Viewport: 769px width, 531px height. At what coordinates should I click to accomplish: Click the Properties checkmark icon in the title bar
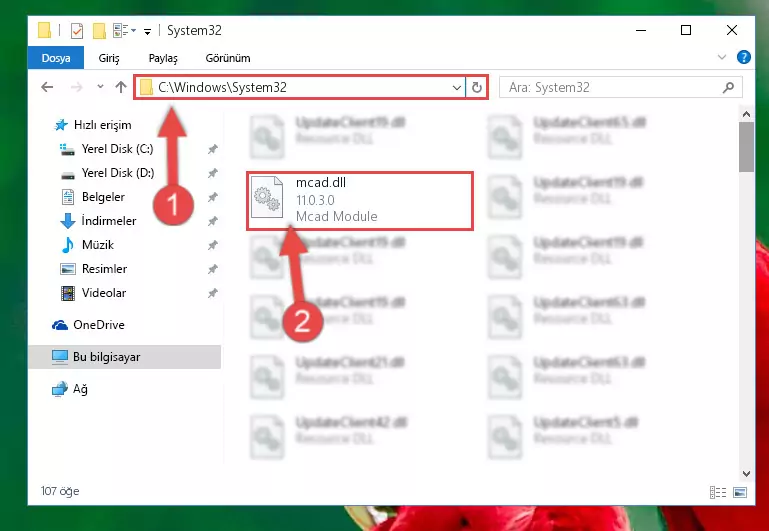[77, 30]
